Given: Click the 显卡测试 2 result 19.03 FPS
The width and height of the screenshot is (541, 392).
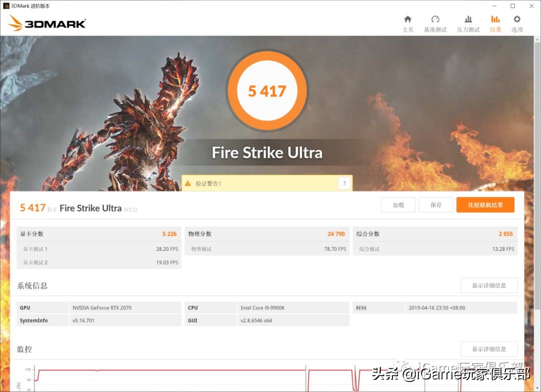Looking at the screenshot, I should pos(167,262).
